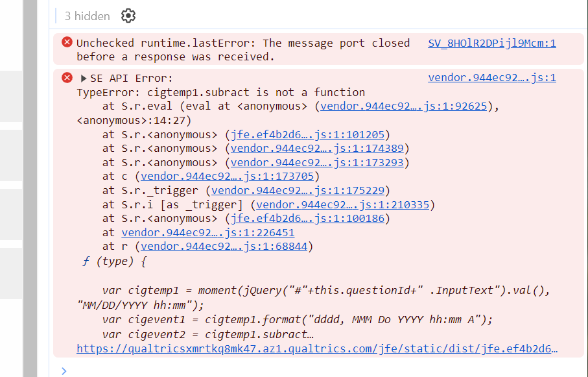Viewport: 588px width, 377px height.
Task: Show the 3 hidden messages
Action: click(x=88, y=16)
